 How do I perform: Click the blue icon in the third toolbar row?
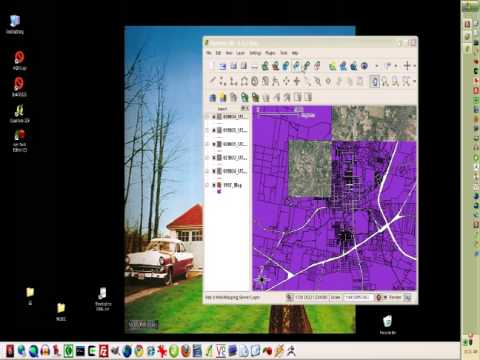tap(212, 98)
